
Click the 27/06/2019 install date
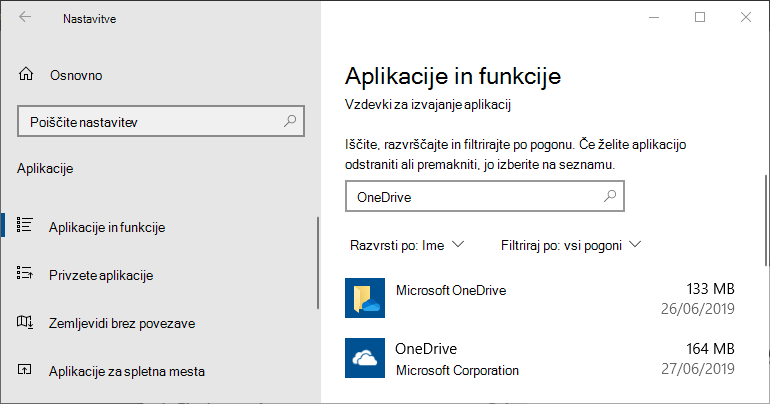698,369
